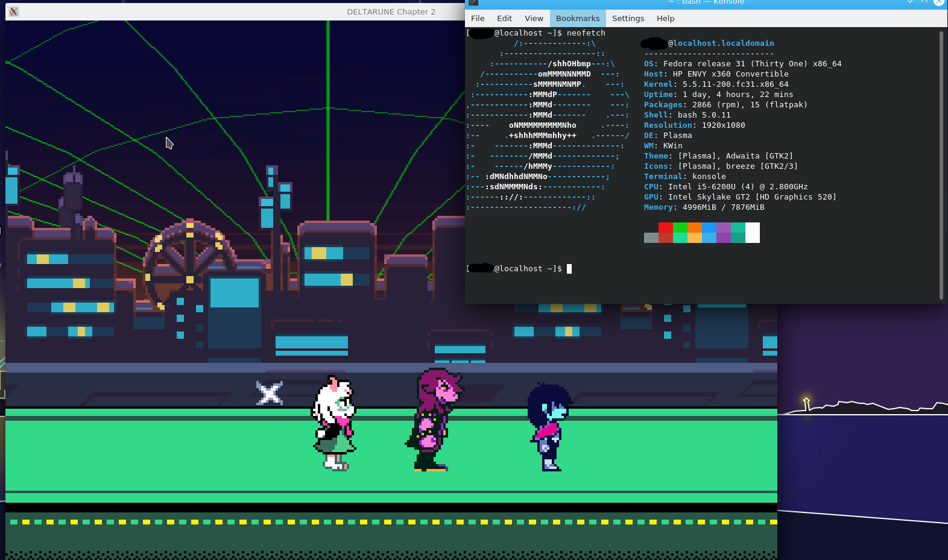The width and height of the screenshot is (948, 560).
Task: Click the white neofetch color block
Action: click(x=752, y=233)
